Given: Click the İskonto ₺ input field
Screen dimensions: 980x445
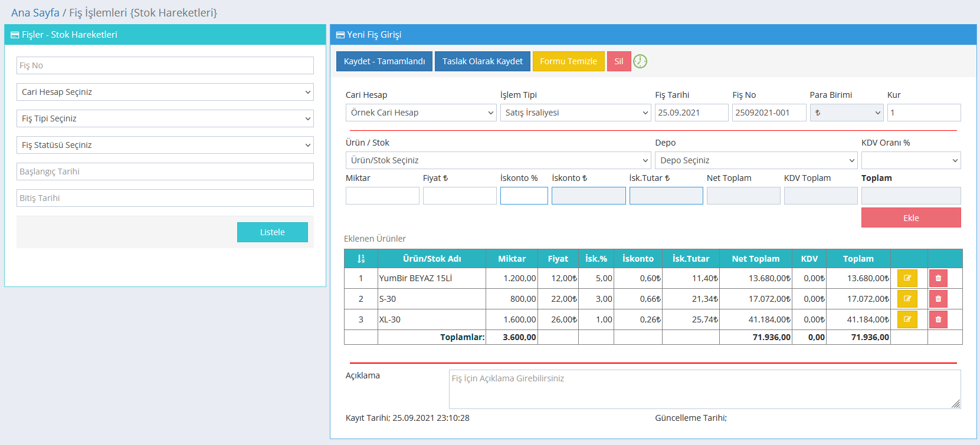Looking at the screenshot, I should (x=589, y=196).
